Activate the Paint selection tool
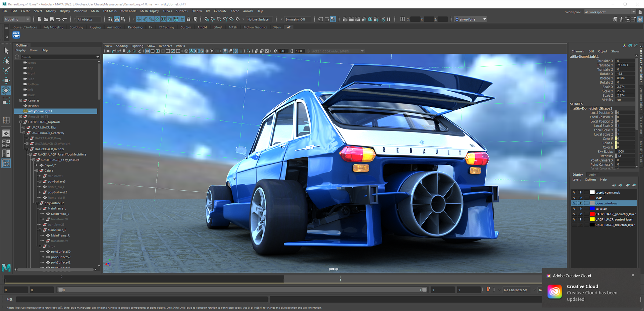Screen dimensions: 644x311 (6, 70)
